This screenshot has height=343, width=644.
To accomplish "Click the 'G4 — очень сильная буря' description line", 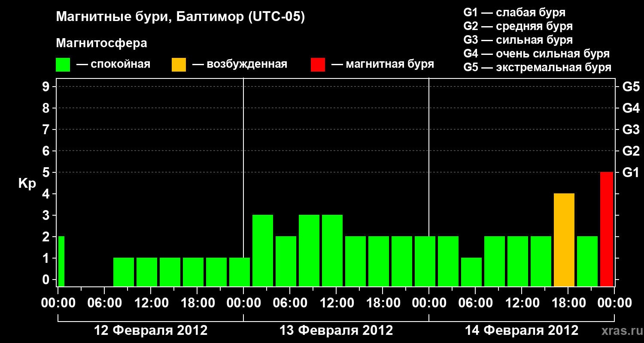I will (537, 54).
